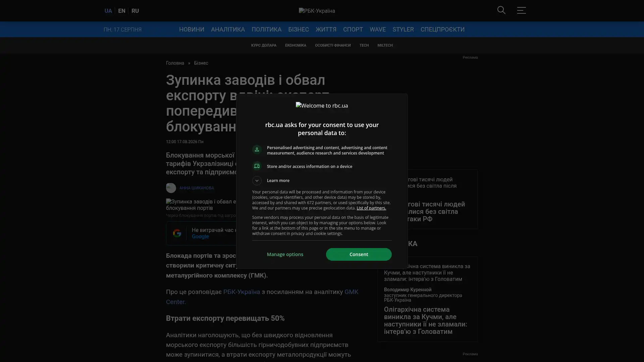Click the Бізнес breadcrumb link
The width and height of the screenshot is (644, 362).
201,63
